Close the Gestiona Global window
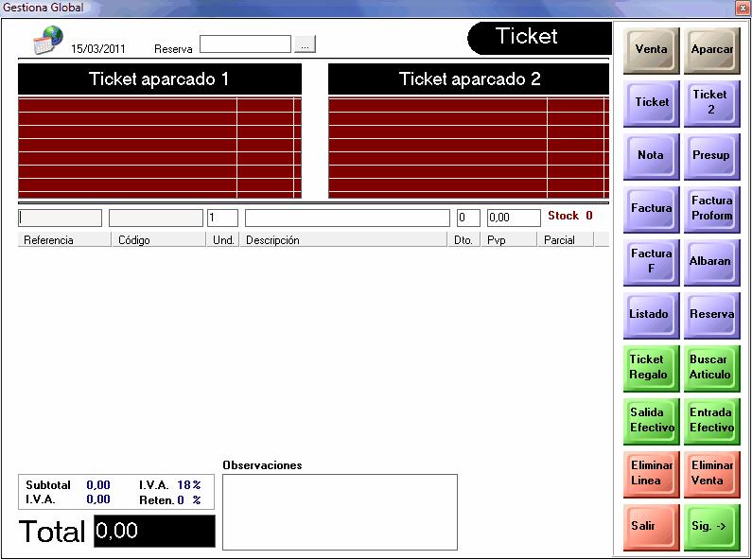Screen dimensions: 752x560 742,8
